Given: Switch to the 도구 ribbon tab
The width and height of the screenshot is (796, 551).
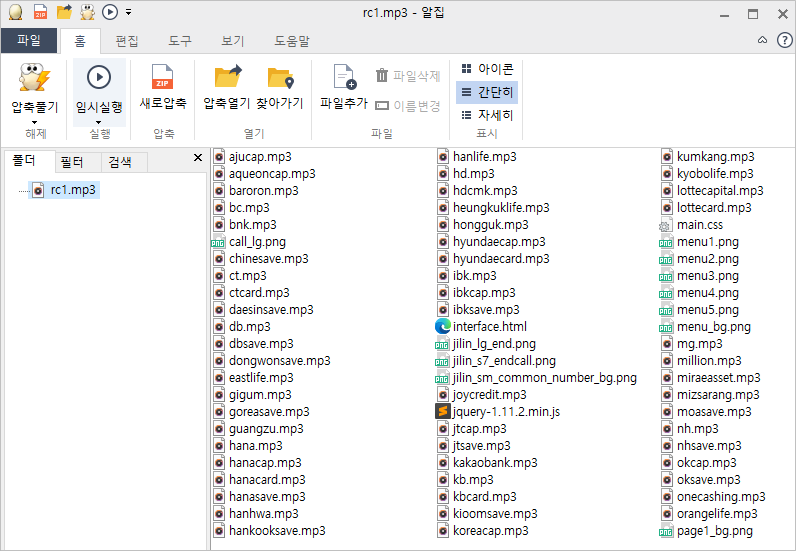Looking at the screenshot, I should point(180,41).
